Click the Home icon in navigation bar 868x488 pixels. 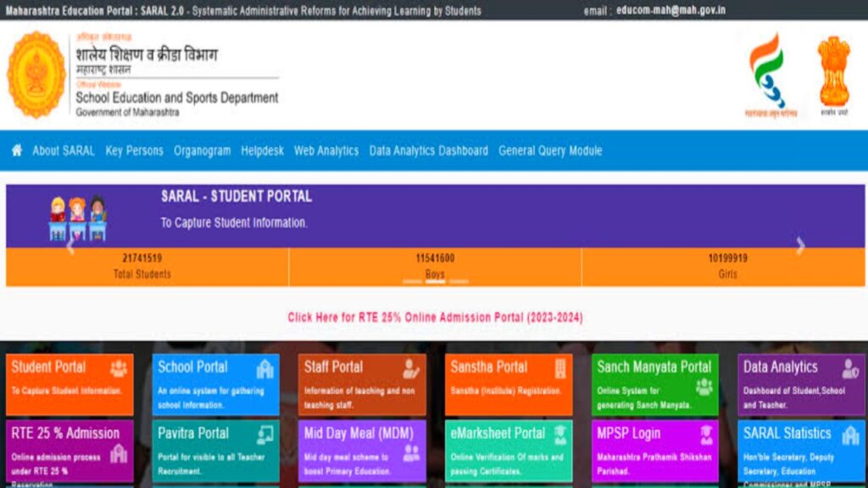17,151
